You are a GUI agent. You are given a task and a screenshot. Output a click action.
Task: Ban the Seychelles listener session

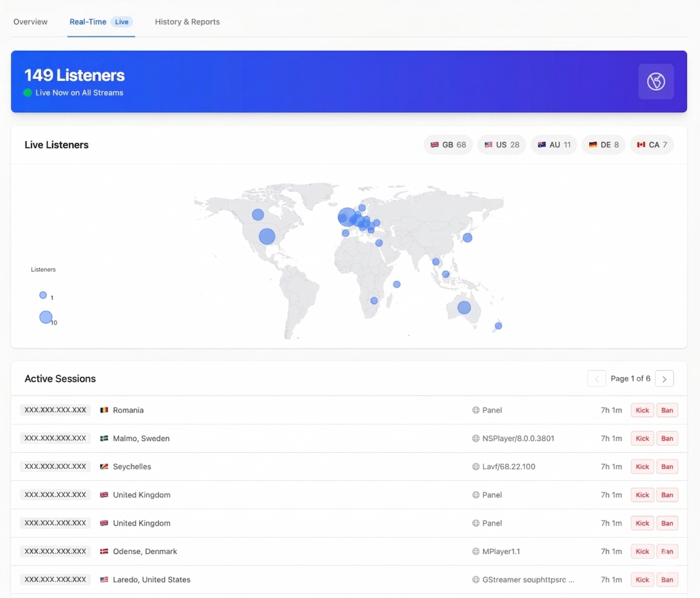point(667,466)
